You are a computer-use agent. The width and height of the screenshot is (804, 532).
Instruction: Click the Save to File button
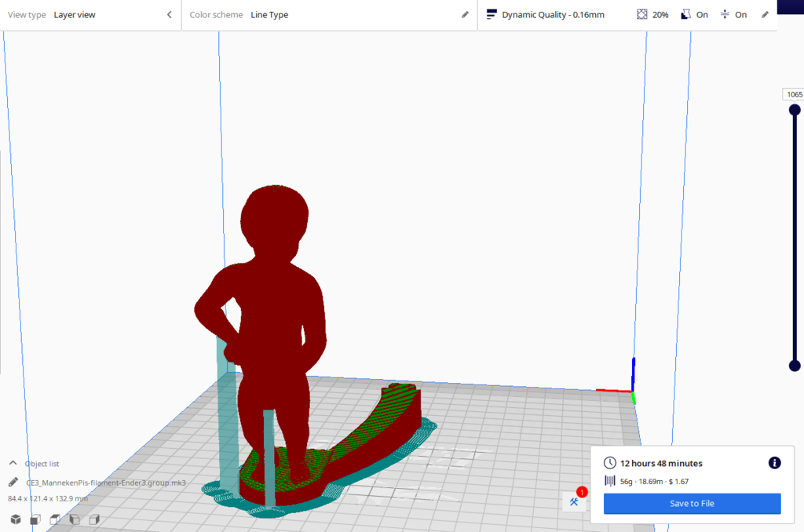pos(692,504)
